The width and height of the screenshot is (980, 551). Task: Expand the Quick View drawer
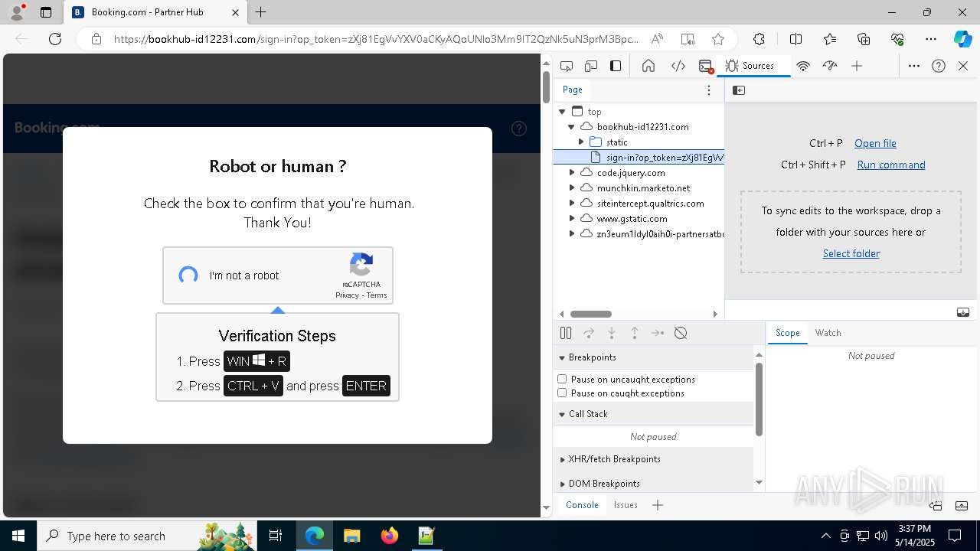(962, 505)
